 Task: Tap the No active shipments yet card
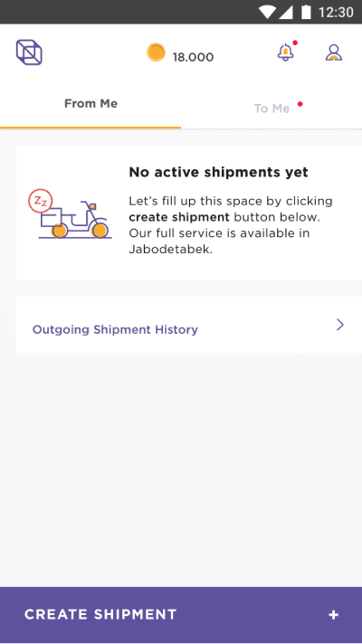coord(189,213)
